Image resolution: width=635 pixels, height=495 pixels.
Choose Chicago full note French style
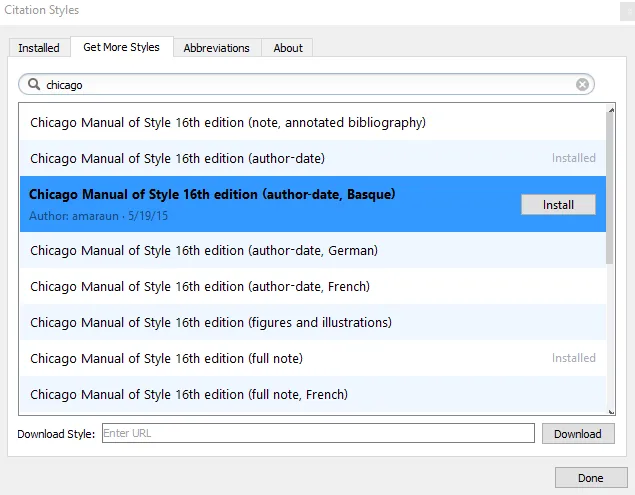[x=189, y=394]
